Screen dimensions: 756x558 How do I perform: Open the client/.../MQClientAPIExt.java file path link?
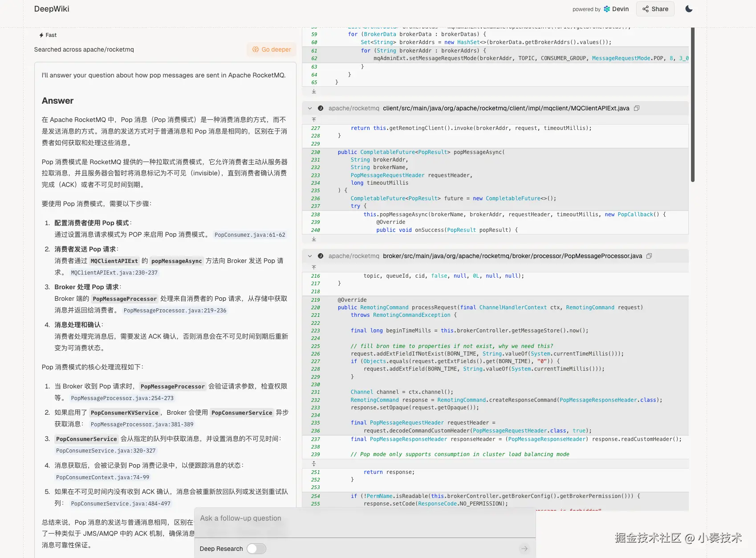pos(506,108)
